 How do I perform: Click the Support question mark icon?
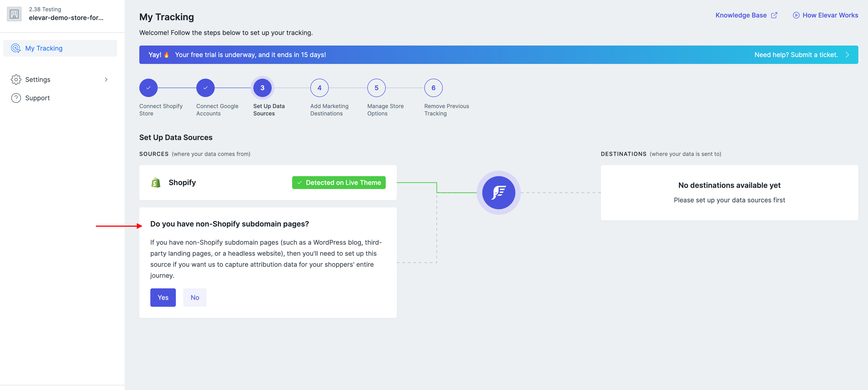click(x=16, y=98)
